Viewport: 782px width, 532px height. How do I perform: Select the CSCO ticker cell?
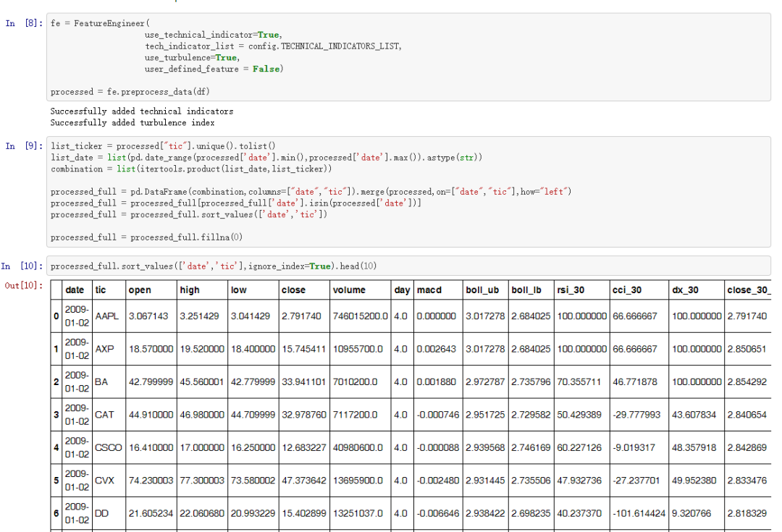pyautogui.click(x=108, y=447)
